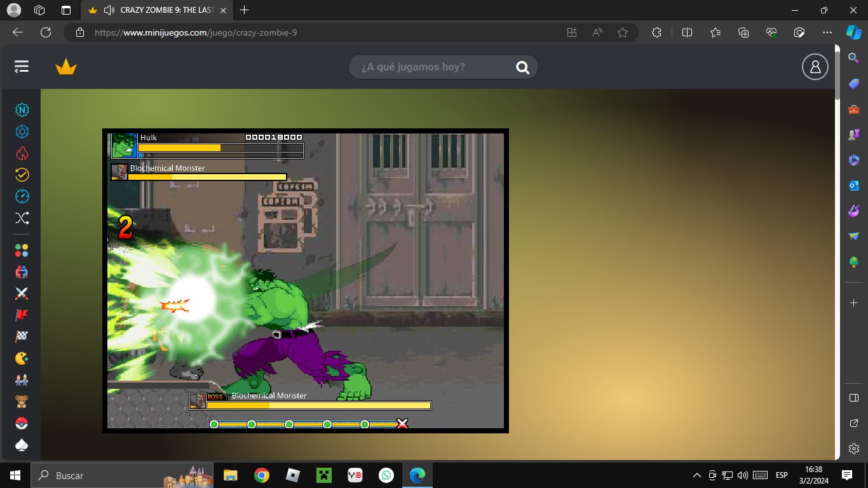Add this page to favorites

click(x=623, y=32)
